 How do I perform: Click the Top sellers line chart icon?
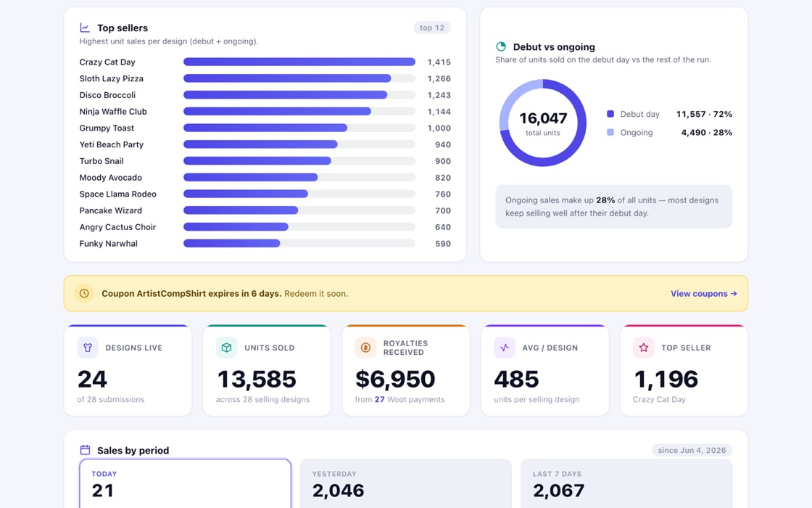coord(85,28)
